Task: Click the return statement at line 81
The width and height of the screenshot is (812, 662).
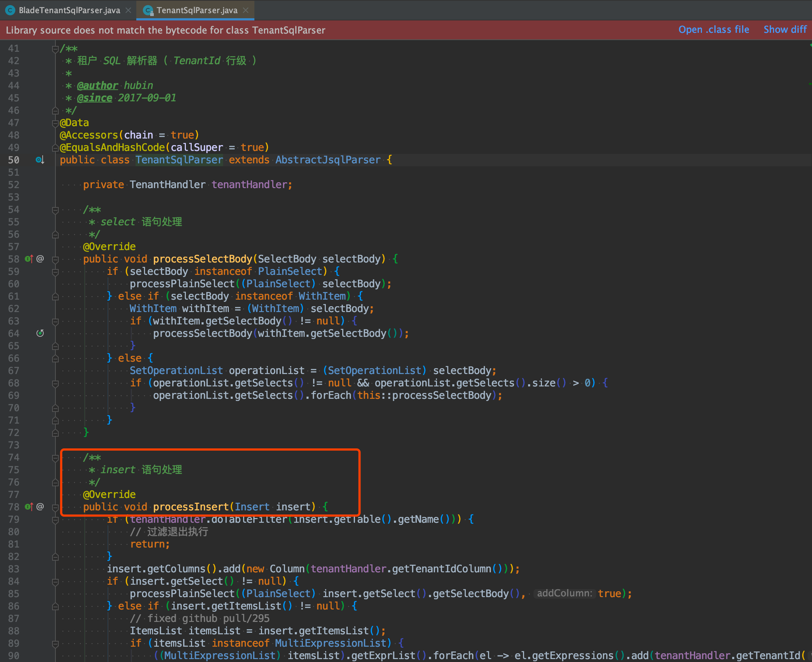Action: pyautogui.click(x=150, y=544)
